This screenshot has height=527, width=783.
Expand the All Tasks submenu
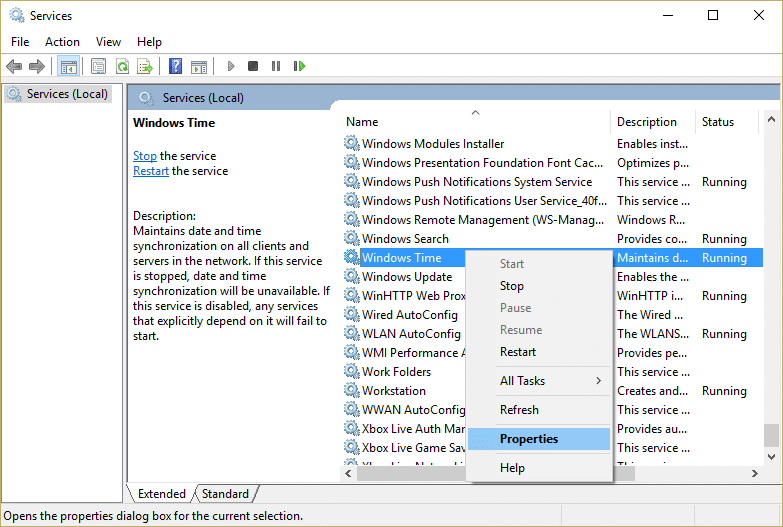pyautogui.click(x=538, y=381)
